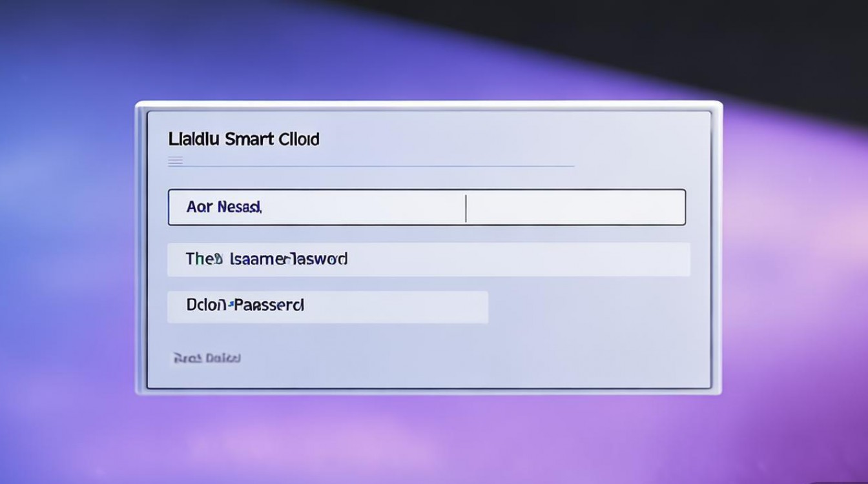The width and height of the screenshot is (868, 484).
Task: Click the "Aor Nesasl" input field
Action: coord(316,207)
